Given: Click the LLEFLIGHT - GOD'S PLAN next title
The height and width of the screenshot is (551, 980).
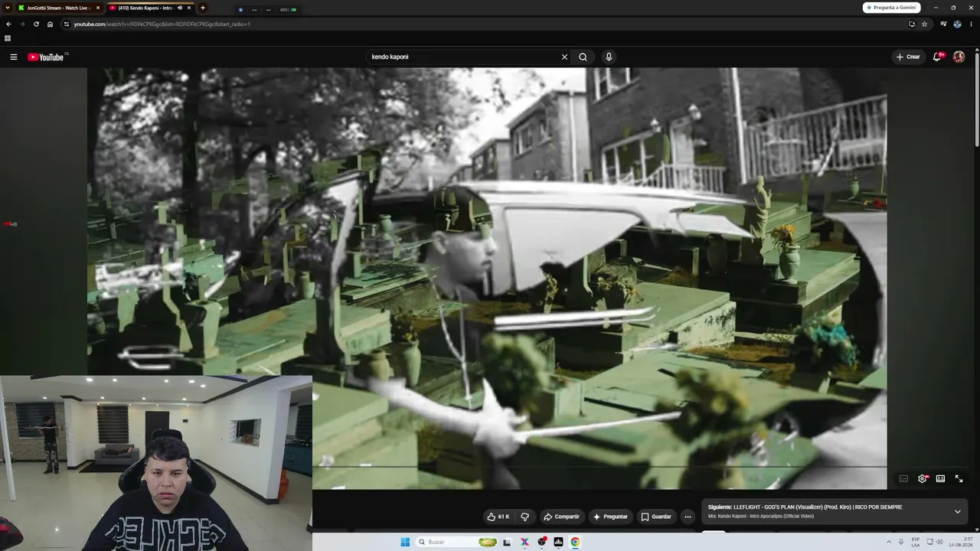Looking at the screenshot, I should pyautogui.click(x=818, y=507).
